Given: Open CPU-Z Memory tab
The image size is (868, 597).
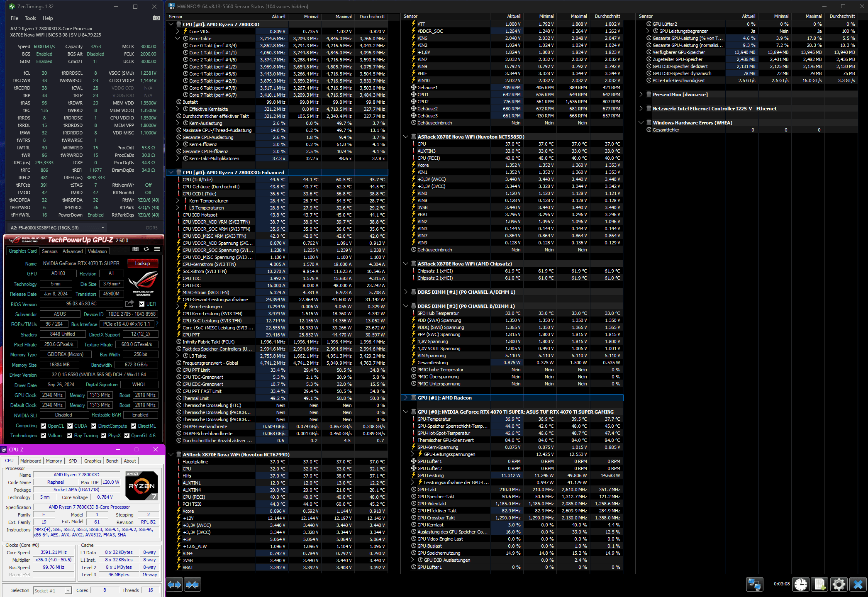Looking at the screenshot, I should (54, 461).
